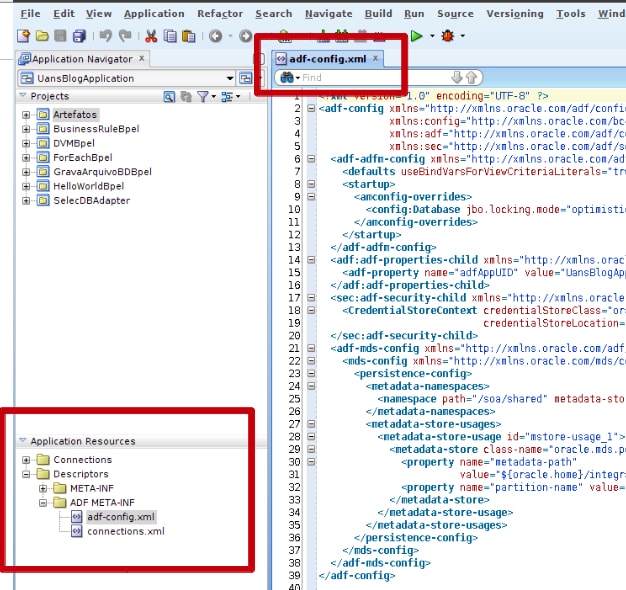
Task: Expand the Artefatos project node
Action: (x=26, y=115)
